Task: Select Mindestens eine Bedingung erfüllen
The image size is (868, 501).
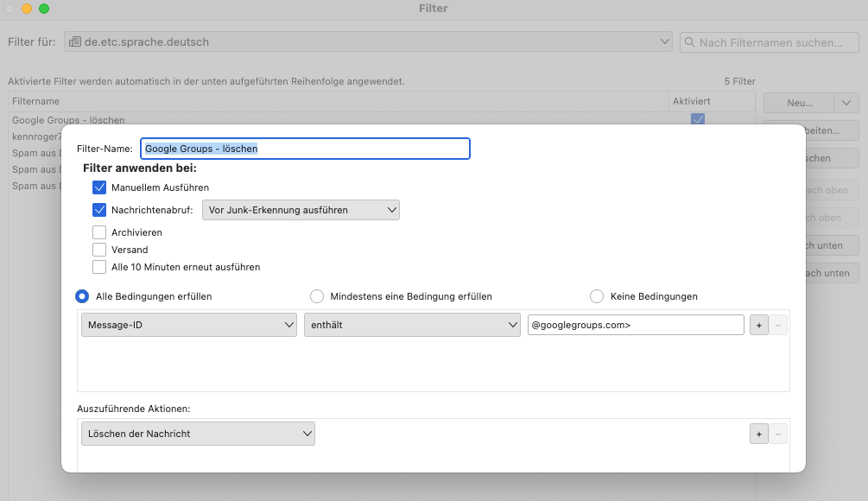Action: point(317,296)
